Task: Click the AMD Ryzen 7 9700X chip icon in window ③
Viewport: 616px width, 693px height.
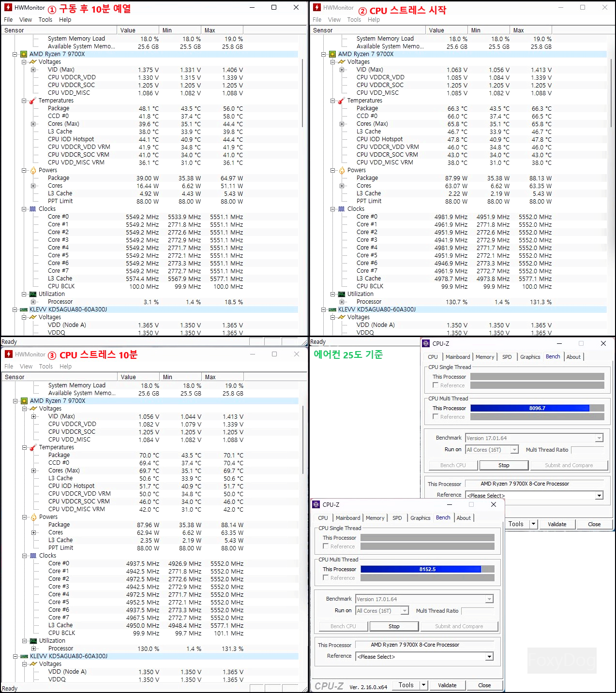Action: tap(24, 401)
